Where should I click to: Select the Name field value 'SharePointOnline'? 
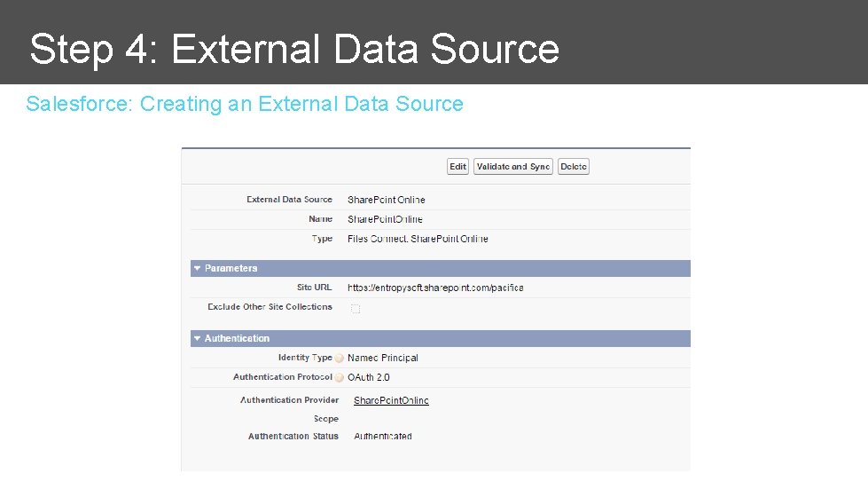click(385, 219)
